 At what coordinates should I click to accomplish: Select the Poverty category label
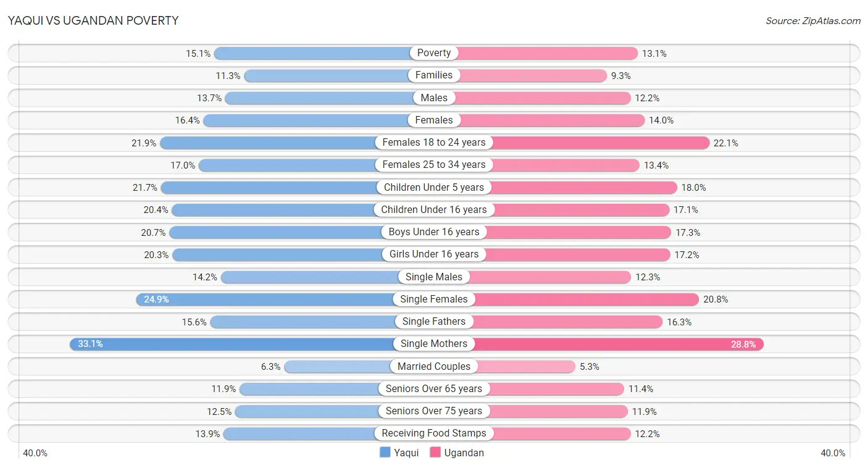(434, 53)
